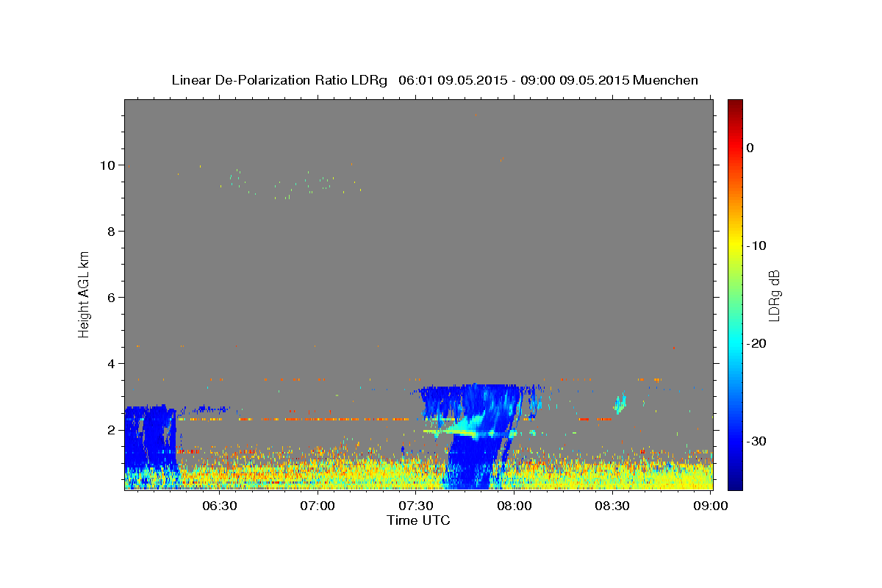Screen dimensions: 882x588
Task: Click the 08:30 time tick label
Action: click(x=612, y=506)
